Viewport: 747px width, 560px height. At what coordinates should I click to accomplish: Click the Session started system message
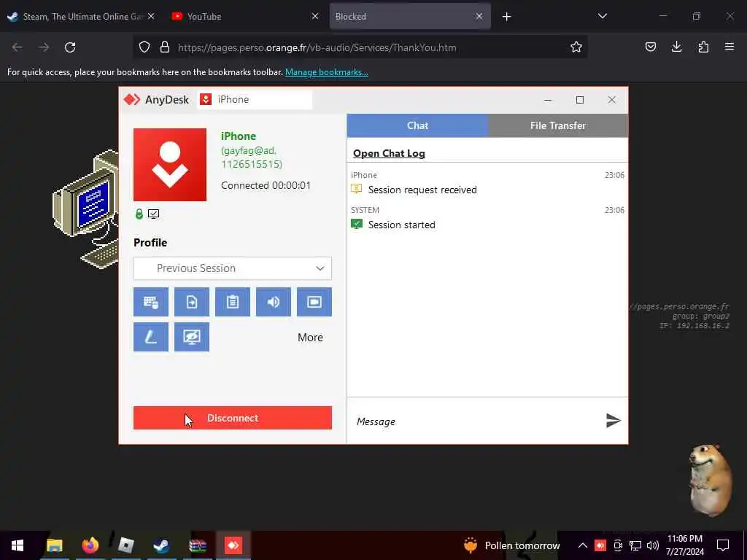tap(402, 225)
